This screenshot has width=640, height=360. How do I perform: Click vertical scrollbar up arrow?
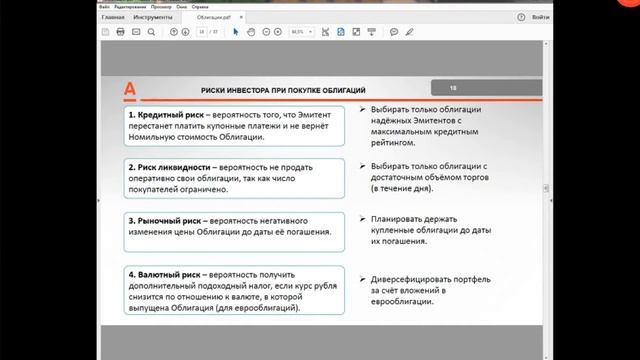(546, 44)
